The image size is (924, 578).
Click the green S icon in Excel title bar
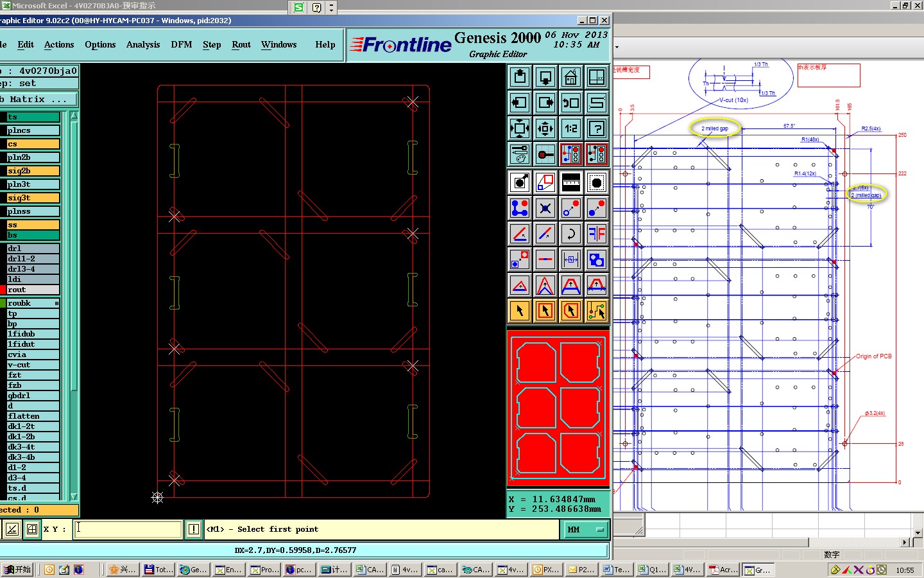pyautogui.click(x=299, y=8)
